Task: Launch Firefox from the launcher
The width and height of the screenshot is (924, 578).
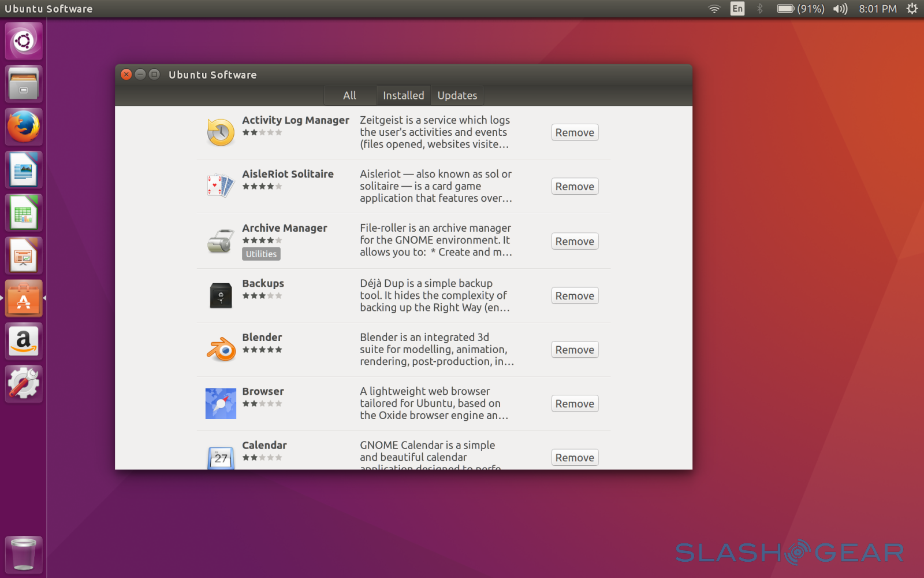Action: click(x=24, y=127)
